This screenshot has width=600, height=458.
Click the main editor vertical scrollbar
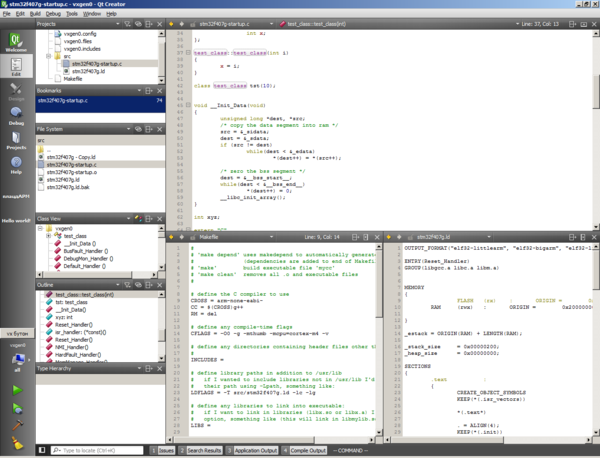point(596,91)
